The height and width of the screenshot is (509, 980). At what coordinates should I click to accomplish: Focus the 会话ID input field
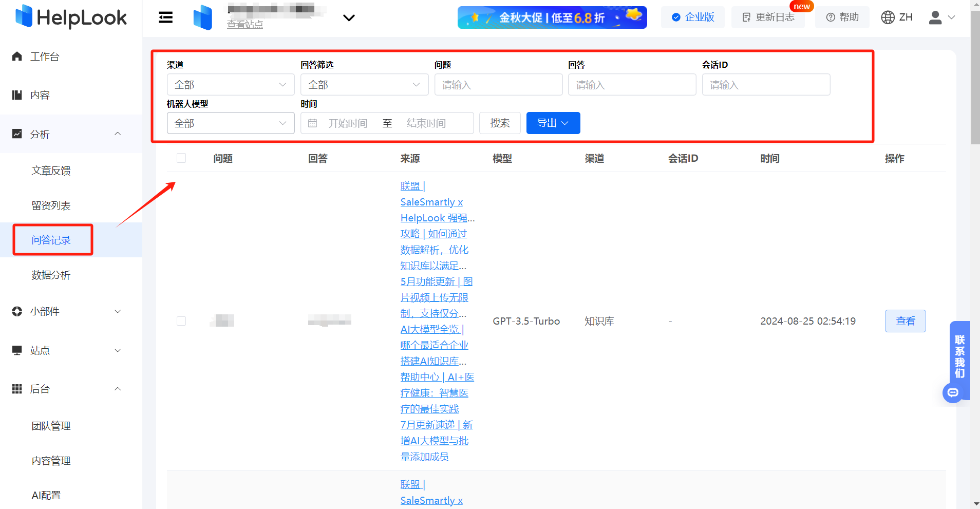[x=766, y=85]
